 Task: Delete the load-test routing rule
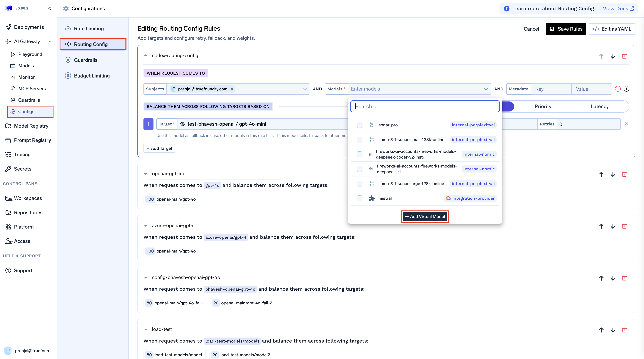624,330
